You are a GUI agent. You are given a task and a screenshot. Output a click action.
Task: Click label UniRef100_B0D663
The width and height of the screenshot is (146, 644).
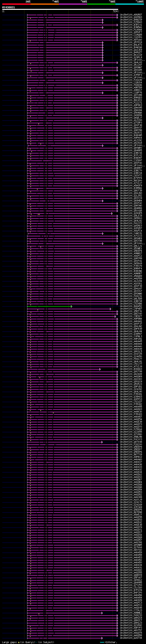coord(131,369)
